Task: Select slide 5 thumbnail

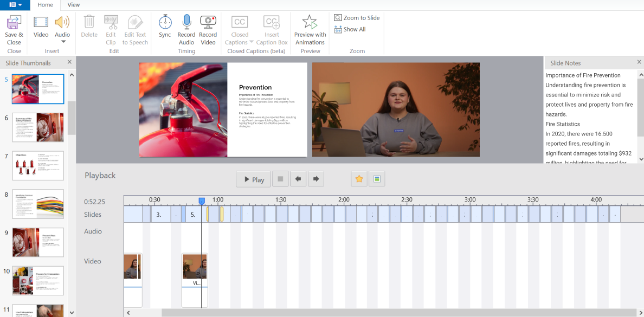Action: [38, 89]
